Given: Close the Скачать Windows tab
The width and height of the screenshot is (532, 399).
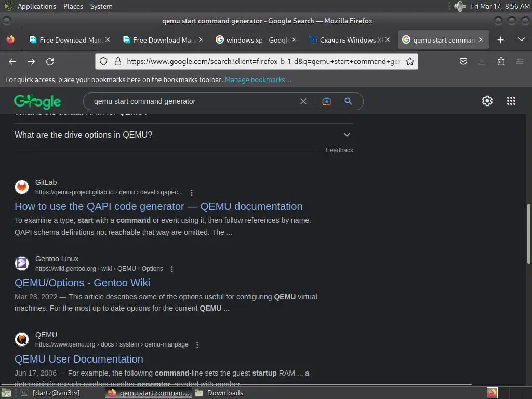Looking at the screenshot, I should point(388,39).
